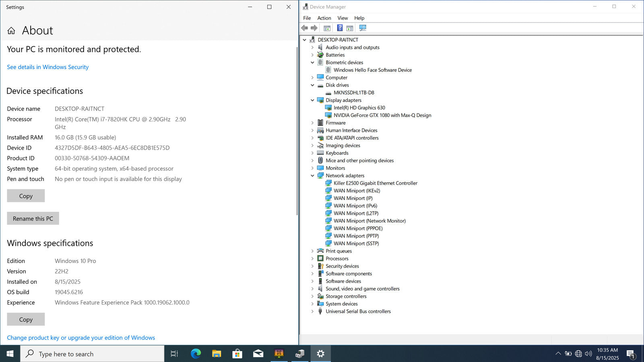Collapse the Display adapters node
The height and width of the screenshot is (362, 644).
312,101
